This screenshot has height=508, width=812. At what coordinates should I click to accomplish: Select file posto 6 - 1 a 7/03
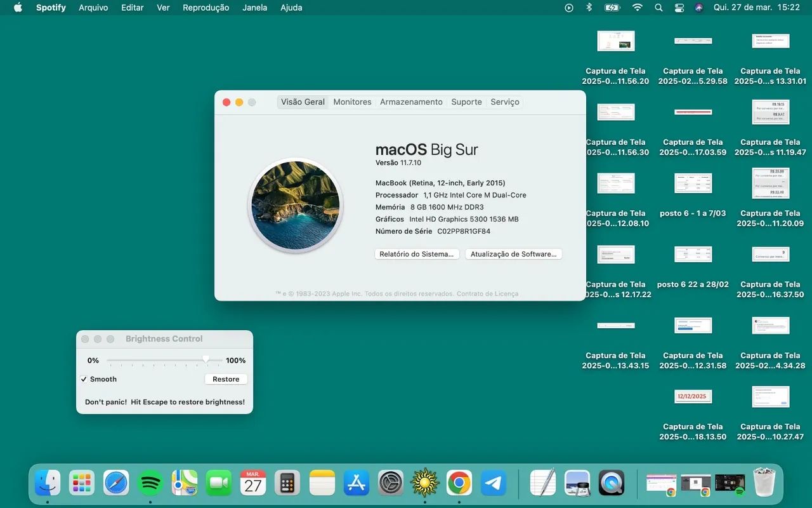click(x=693, y=196)
